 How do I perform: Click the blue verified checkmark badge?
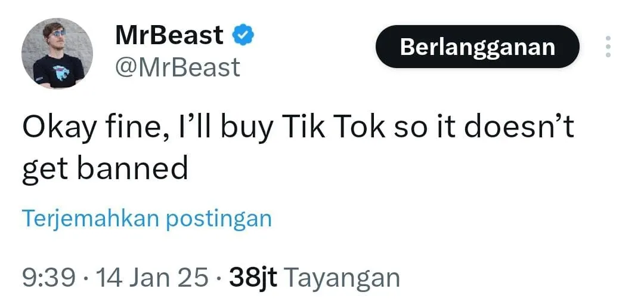point(243,36)
